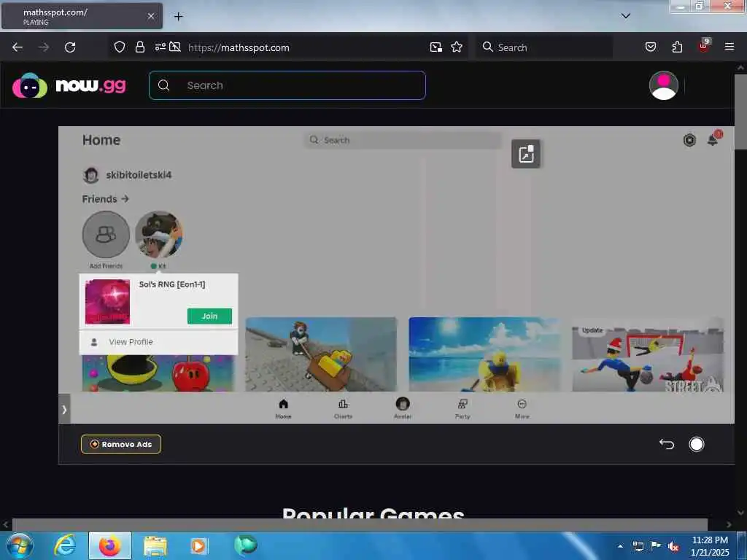Select the mathsspot.com tab

coord(82,16)
